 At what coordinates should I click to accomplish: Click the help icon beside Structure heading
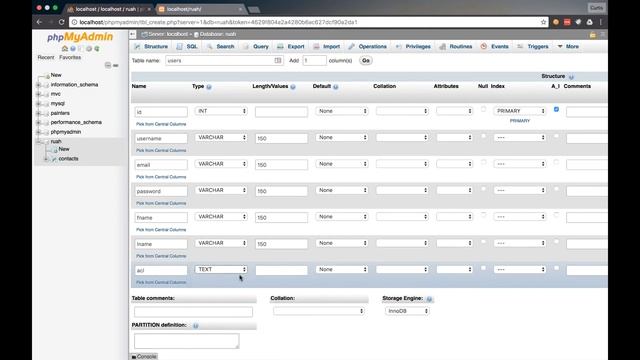pos(571,77)
